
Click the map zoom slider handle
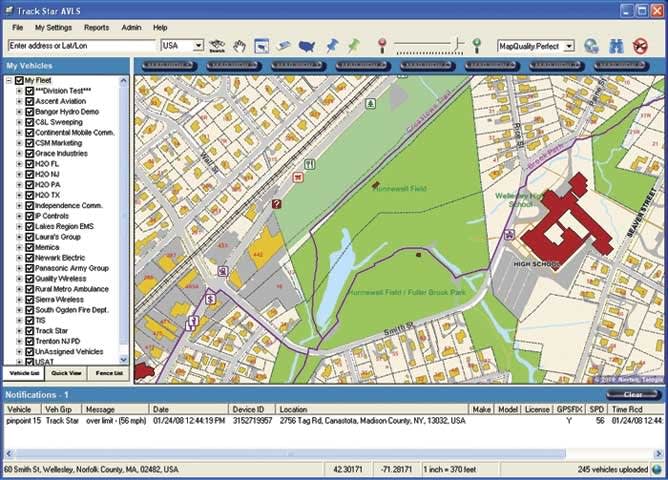458,45
